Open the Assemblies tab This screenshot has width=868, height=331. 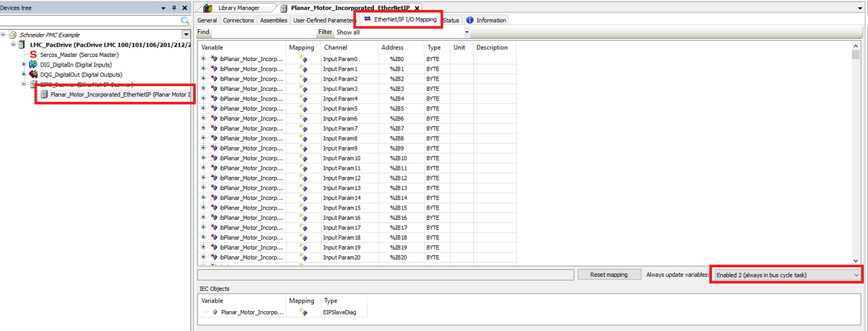pos(273,20)
